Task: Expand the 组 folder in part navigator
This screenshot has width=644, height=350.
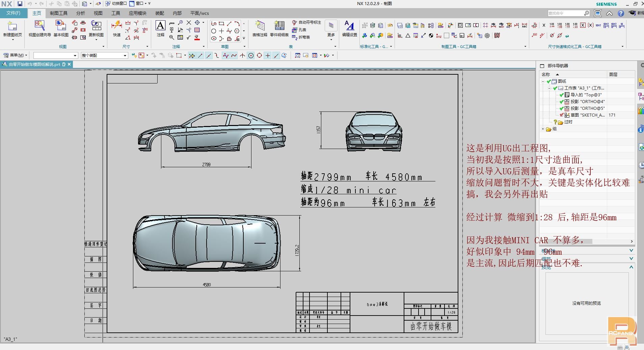Action: pos(543,129)
